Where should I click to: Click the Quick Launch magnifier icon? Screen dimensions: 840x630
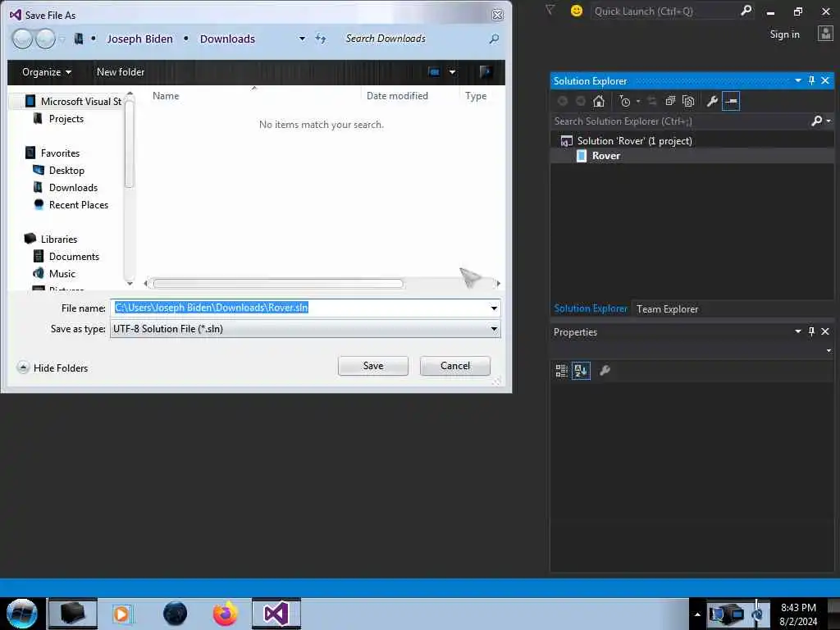pos(746,11)
